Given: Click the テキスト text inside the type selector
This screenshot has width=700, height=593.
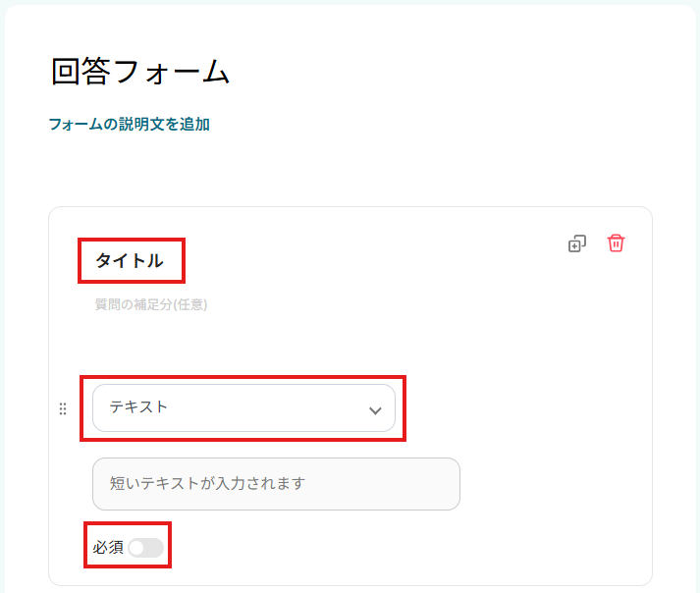Looking at the screenshot, I should 138,407.
